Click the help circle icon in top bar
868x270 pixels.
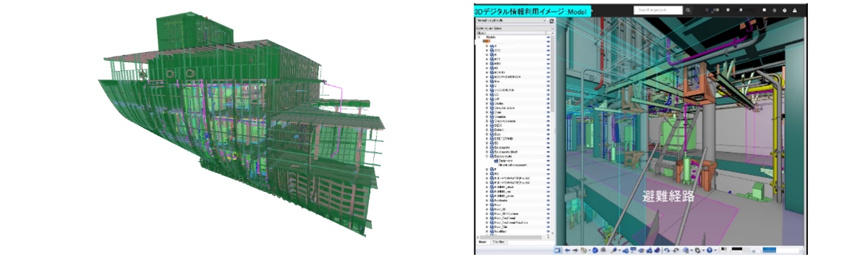click(785, 11)
